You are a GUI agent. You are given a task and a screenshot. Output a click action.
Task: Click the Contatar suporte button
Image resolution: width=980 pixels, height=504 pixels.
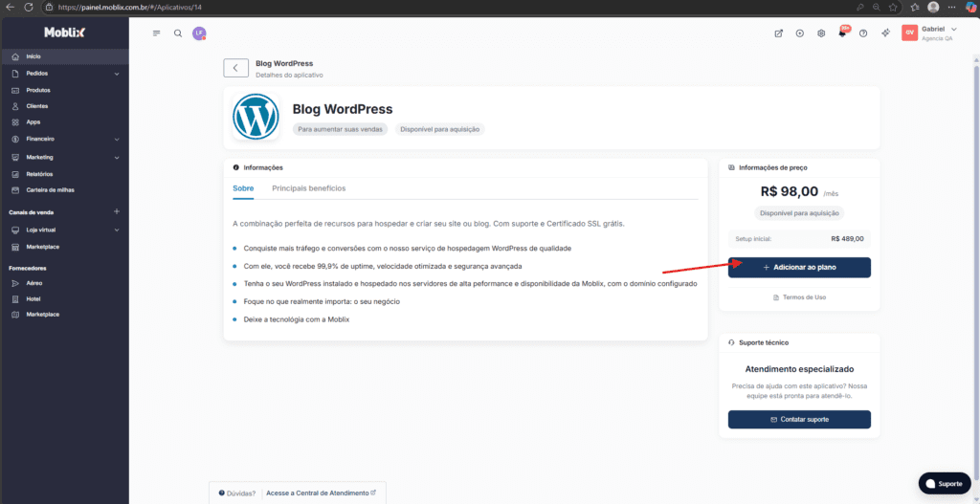[799, 420]
